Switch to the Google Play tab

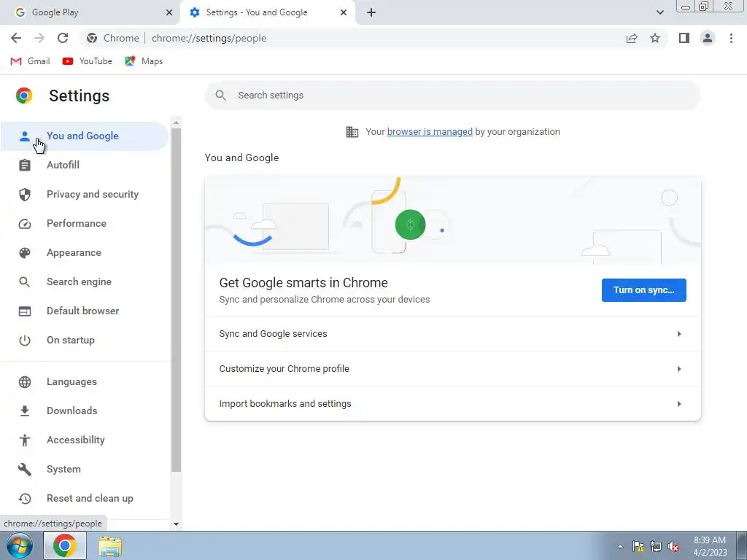pyautogui.click(x=90, y=12)
